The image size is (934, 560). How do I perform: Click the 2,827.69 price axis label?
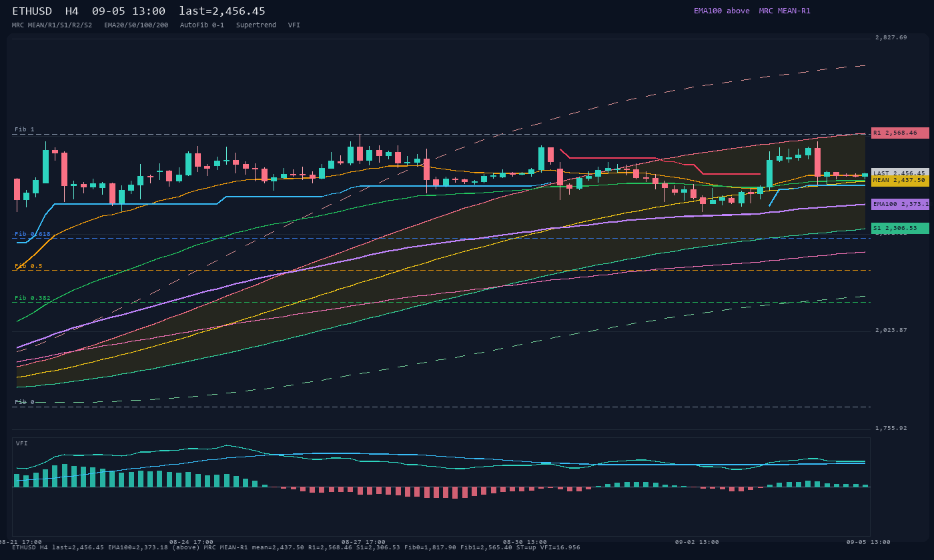tap(891, 37)
